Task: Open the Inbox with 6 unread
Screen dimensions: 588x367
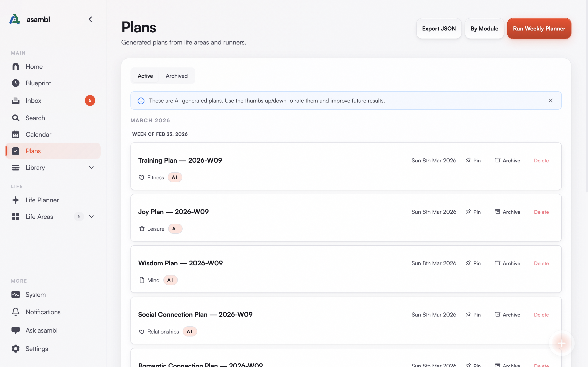Action: [33, 100]
